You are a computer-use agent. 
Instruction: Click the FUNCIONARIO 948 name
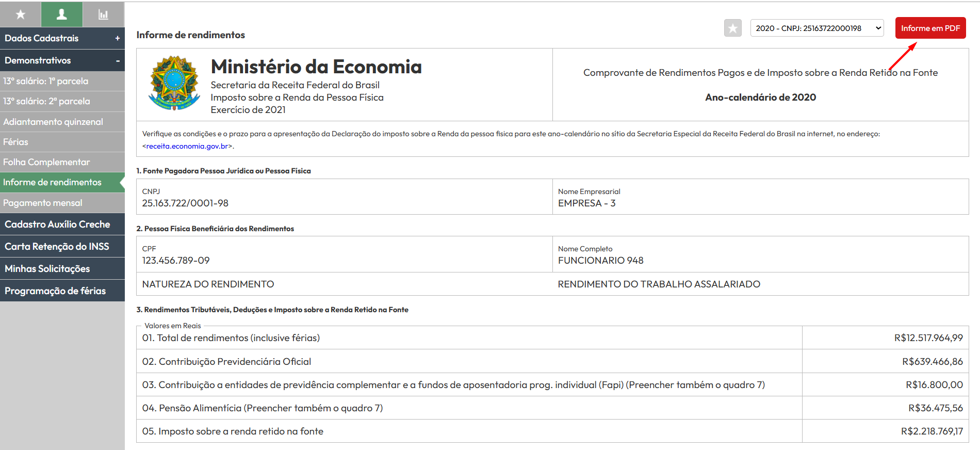[600, 261]
